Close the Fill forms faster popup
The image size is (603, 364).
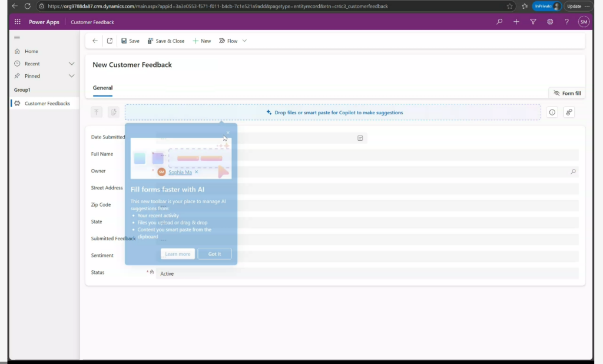[x=228, y=133]
